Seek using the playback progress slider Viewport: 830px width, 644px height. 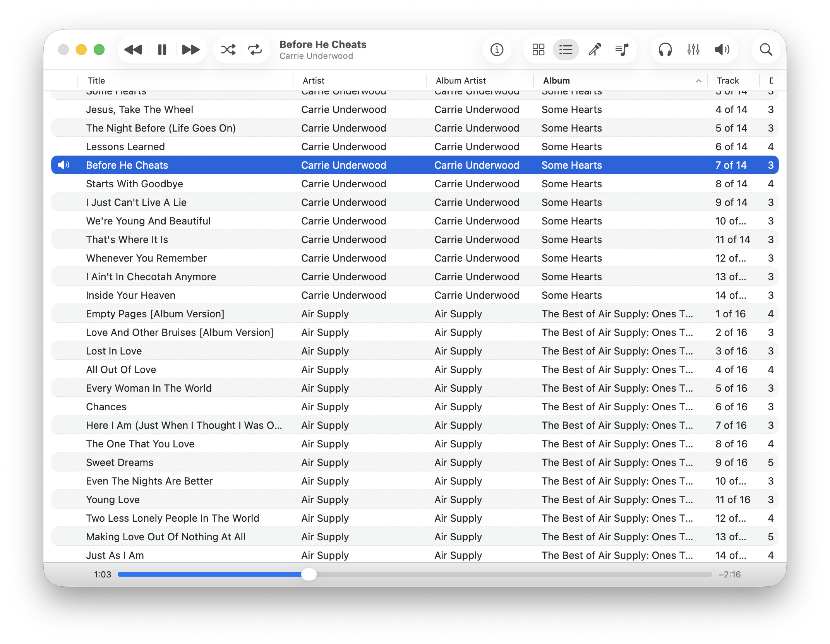(x=309, y=574)
